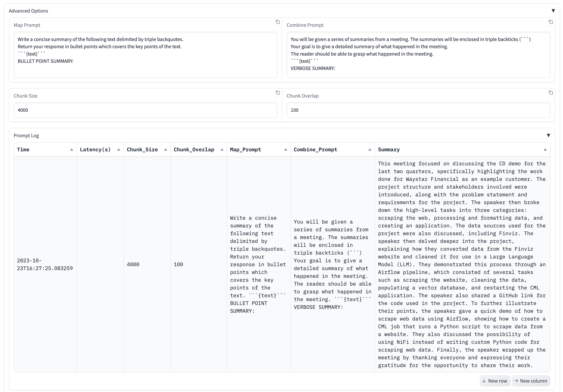Image resolution: width=563 pixels, height=392 pixels.
Task: Collapse the Advanced Options section
Action: click(x=553, y=11)
